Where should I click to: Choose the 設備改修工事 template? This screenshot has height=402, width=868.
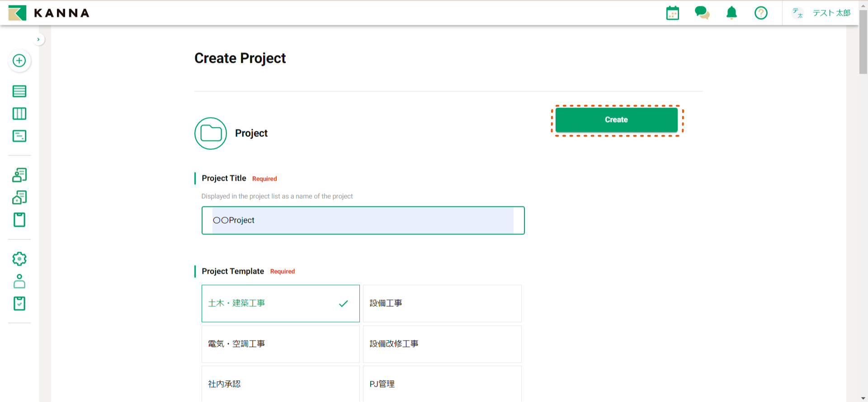[442, 344]
